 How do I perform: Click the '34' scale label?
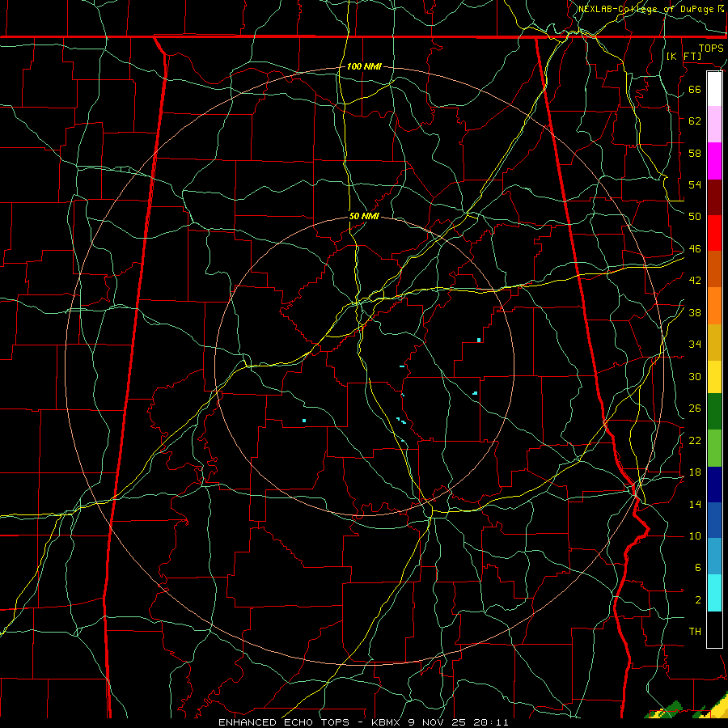click(x=695, y=345)
